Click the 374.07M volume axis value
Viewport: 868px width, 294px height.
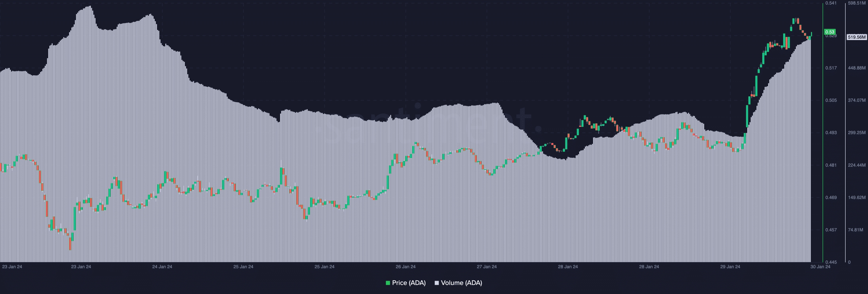tap(857, 100)
